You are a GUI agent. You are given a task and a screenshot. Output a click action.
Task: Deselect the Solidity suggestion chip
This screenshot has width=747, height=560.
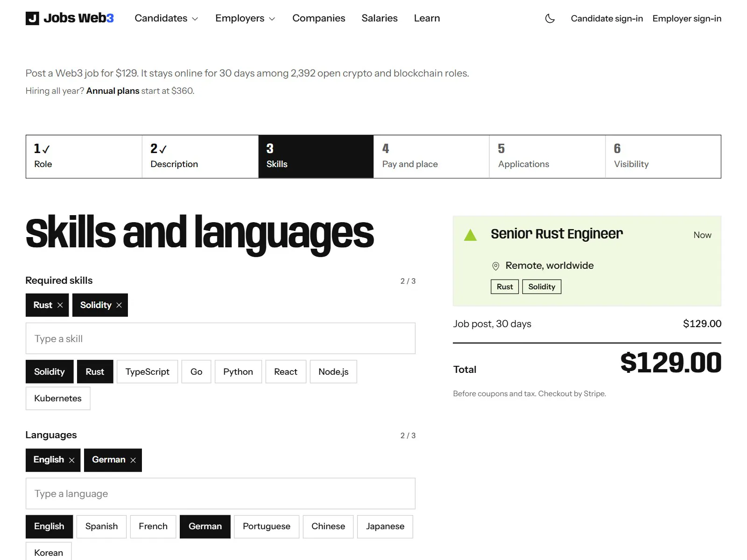[49, 371]
